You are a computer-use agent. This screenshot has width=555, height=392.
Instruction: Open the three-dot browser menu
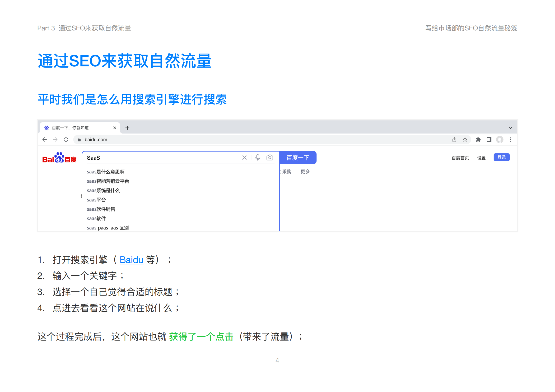pyautogui.click(x=510, y=140)
